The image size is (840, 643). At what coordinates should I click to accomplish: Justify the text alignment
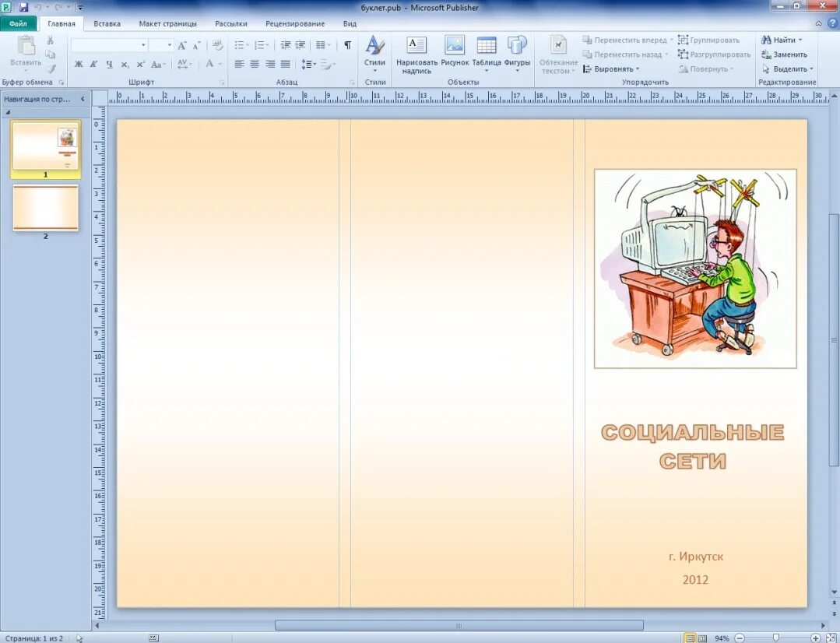[x=286, y=65]
